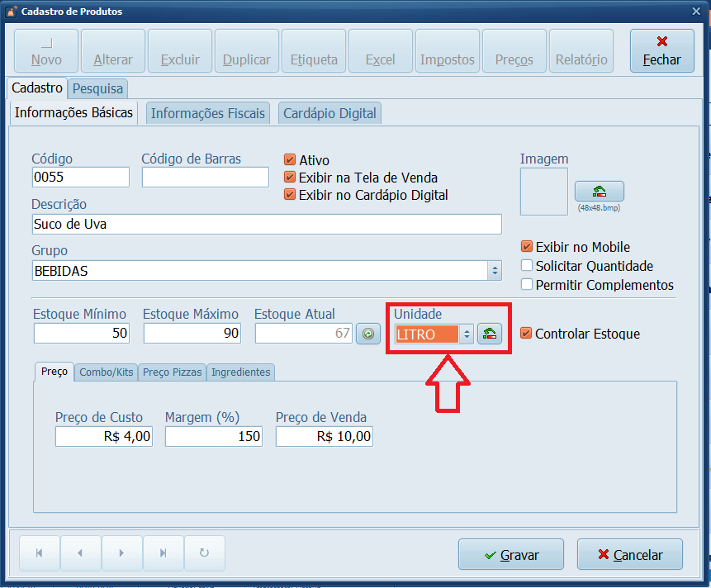
Task: Open the Grupo dropdown showing BEBIDAS
Action: 495,271
